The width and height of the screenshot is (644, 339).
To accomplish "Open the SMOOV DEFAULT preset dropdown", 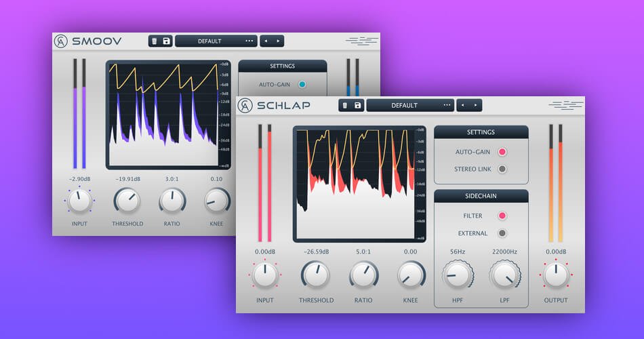I will point(209,41).
